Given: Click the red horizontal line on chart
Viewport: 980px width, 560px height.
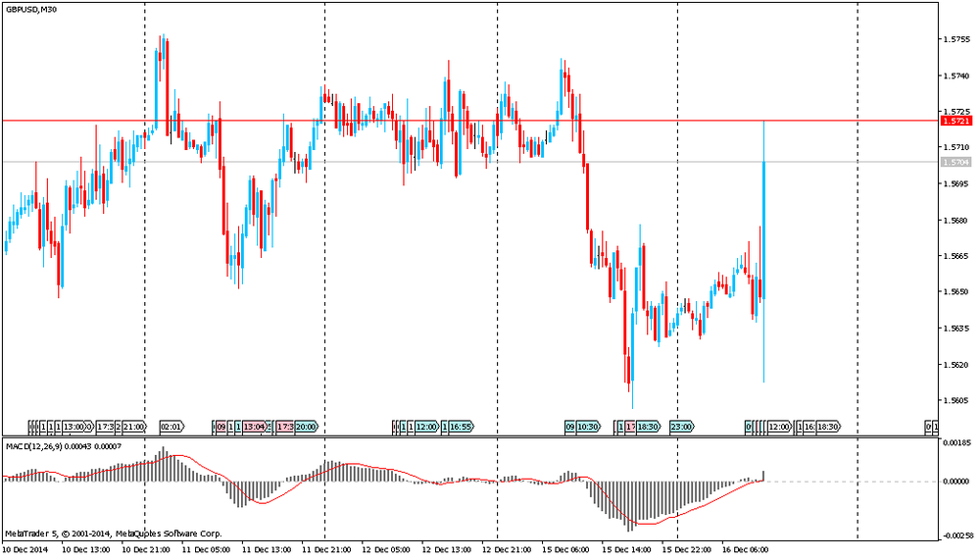Looking at the screenshot, I should [x=392, y=121].
